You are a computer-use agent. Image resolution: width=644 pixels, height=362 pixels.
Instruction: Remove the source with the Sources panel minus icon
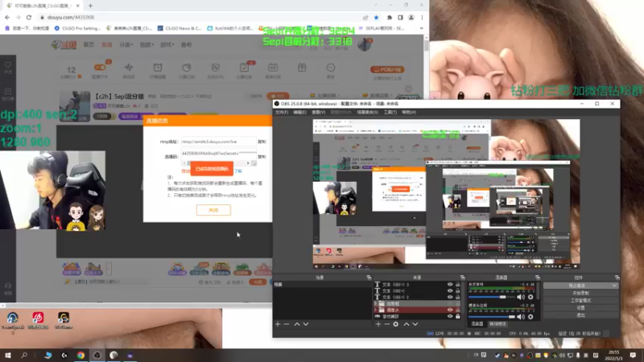coord(387,324)
